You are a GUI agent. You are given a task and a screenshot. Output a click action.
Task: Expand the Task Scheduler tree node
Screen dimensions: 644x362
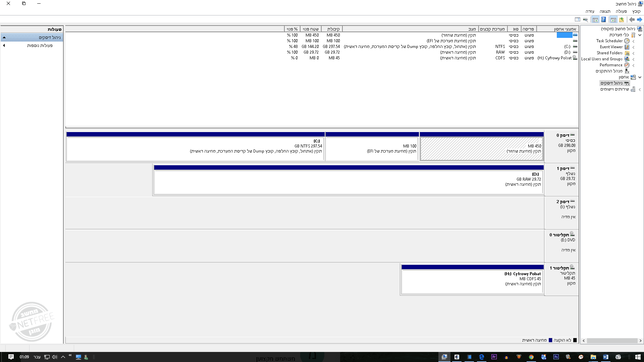(x=633, y=41)
